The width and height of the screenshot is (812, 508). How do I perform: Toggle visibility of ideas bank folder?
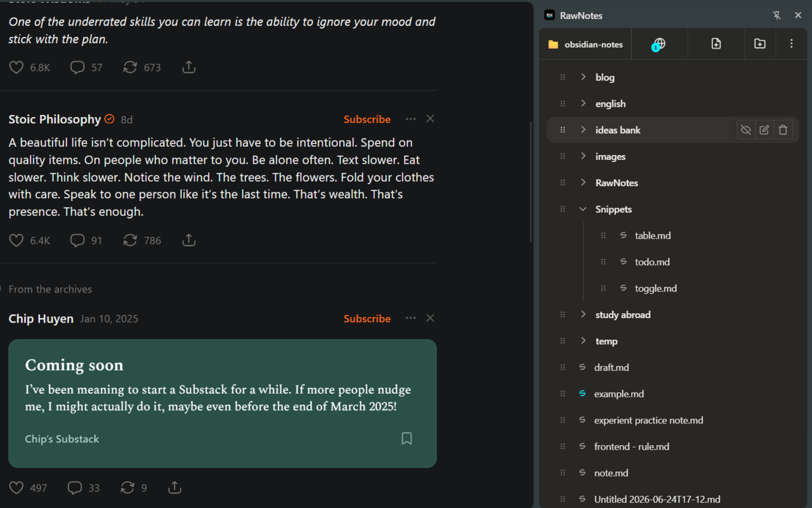[746, 130]
